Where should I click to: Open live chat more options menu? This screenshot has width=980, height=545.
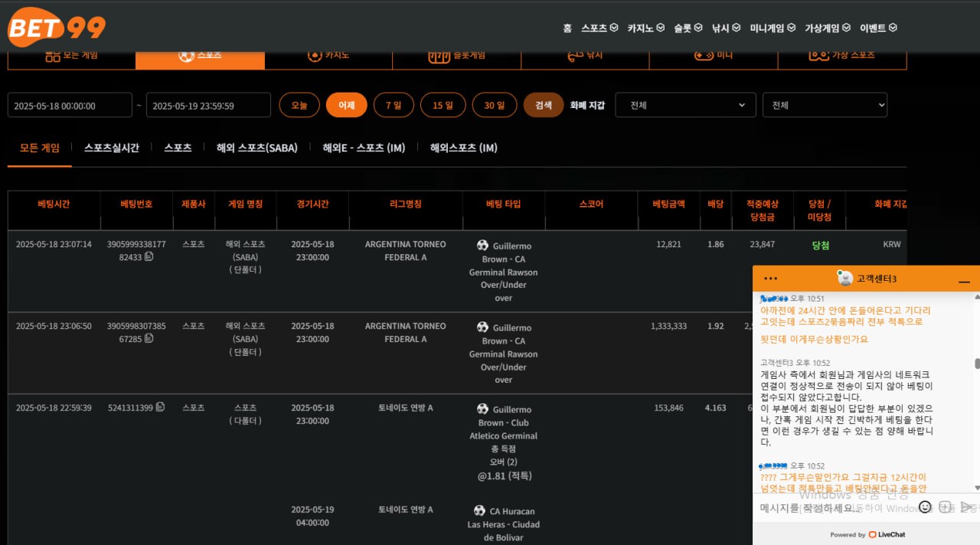tap(770, 279)
